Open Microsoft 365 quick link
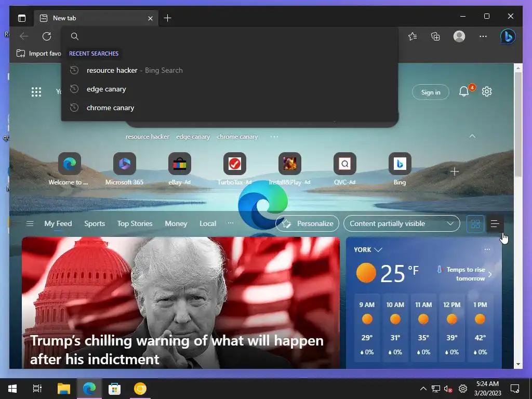 pyautogui.click(x=125, y=169)
